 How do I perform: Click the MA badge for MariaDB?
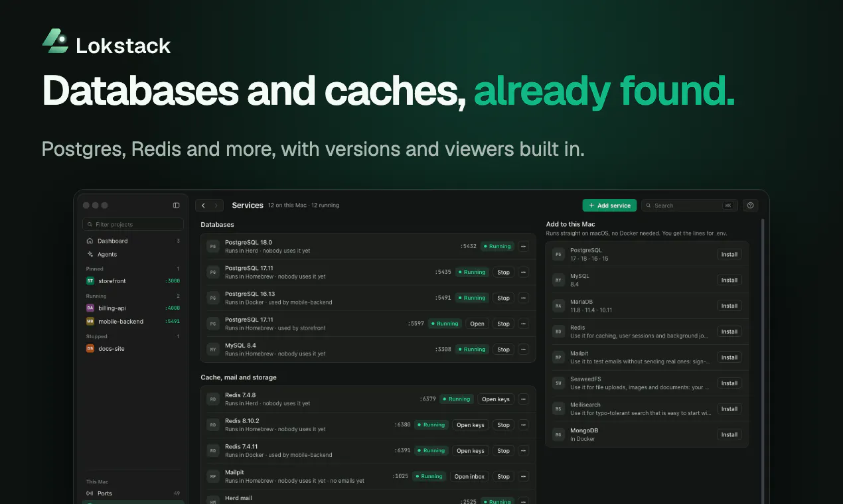(x=558, y=306)
